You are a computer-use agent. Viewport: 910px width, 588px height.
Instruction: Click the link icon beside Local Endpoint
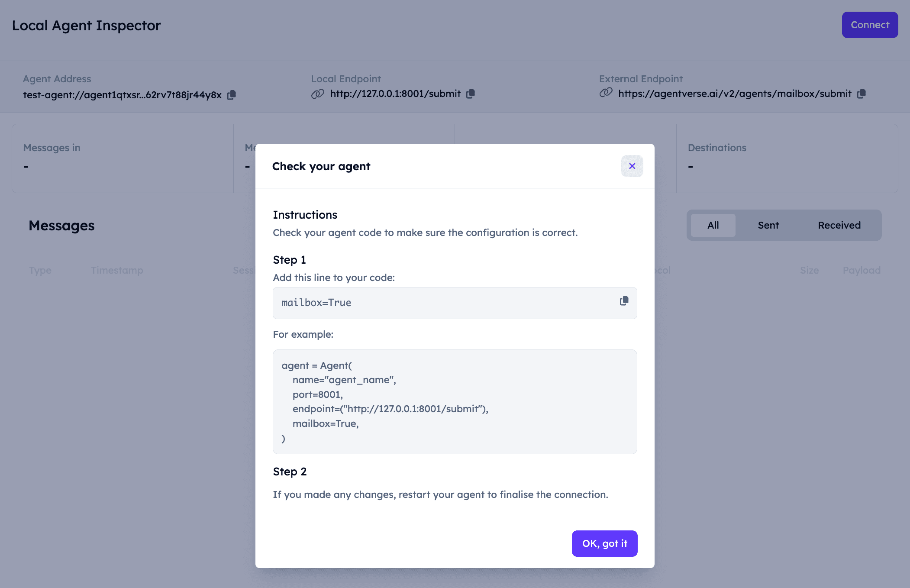[318, 94]
